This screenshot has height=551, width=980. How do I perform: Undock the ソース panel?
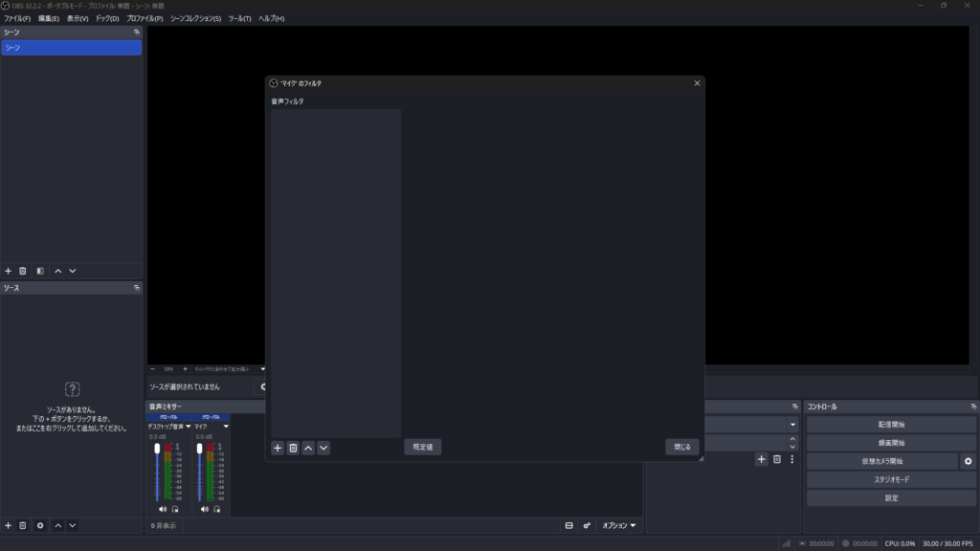136,288
